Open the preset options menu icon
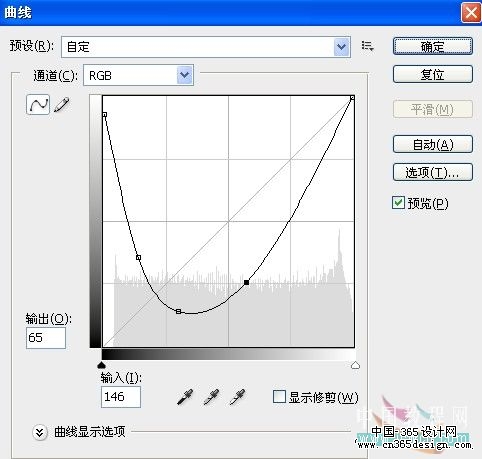Screen dimensions: 482x459 pos(368,46)
